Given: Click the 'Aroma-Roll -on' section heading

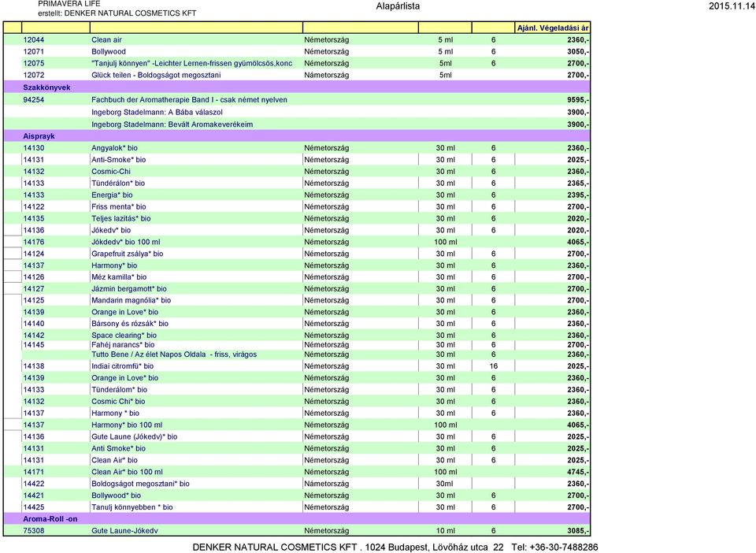Looking at the screenshot, I should point(50,519).
